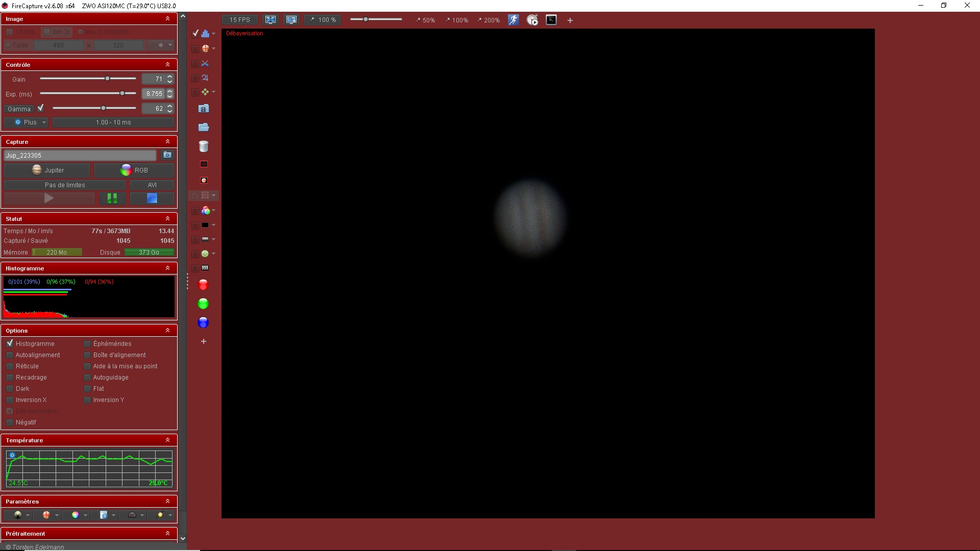This screenshot has width=980, height=551.
Task: Click the blue channel ball
Action: tap(203, 322)
